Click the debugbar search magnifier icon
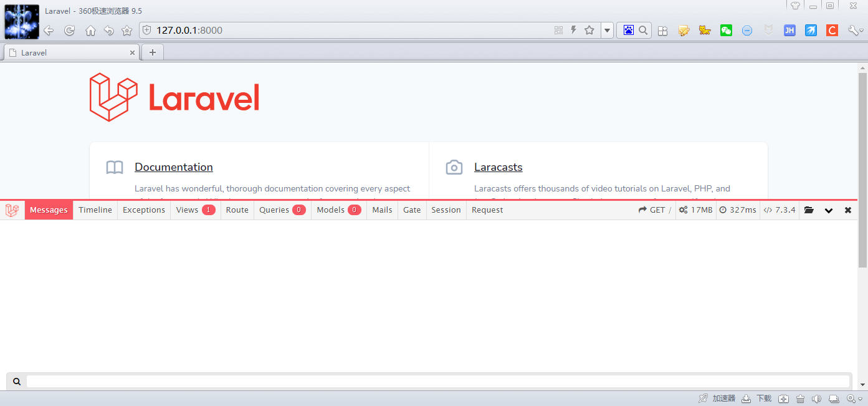The width and height of the screenshot is (868, 406). click(x=17, y=381)
